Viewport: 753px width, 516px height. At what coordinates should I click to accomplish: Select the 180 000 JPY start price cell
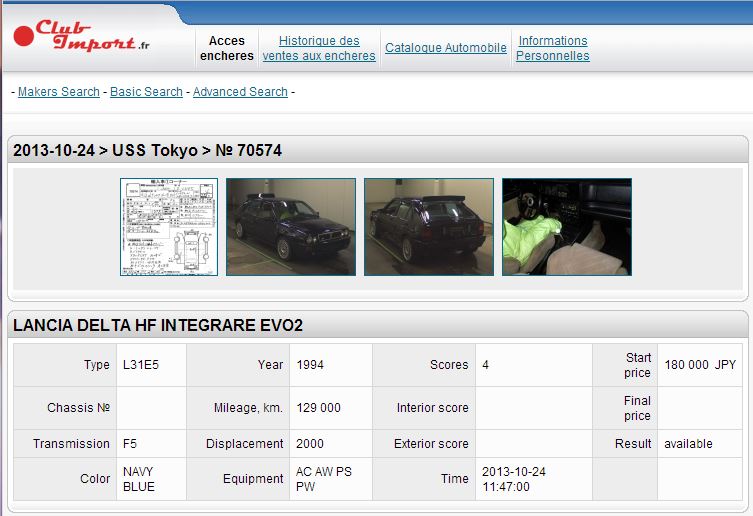[699, 365]
